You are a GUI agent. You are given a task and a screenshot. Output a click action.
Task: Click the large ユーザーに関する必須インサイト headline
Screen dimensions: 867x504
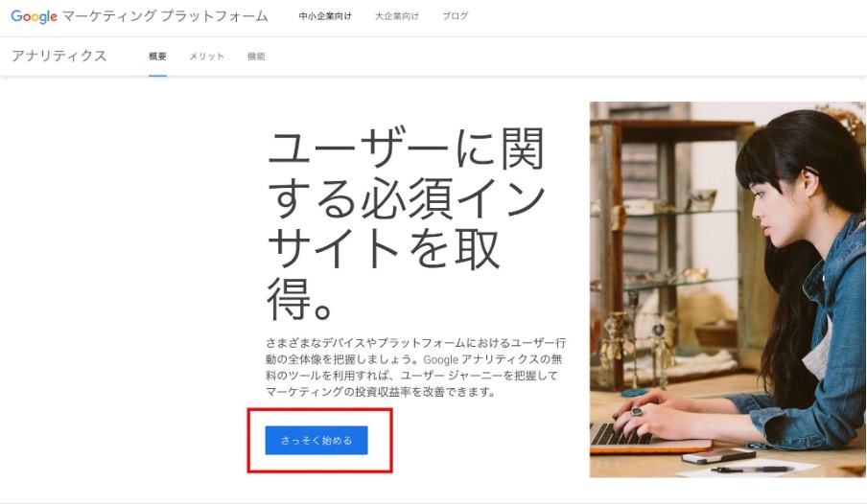(407, 223)
